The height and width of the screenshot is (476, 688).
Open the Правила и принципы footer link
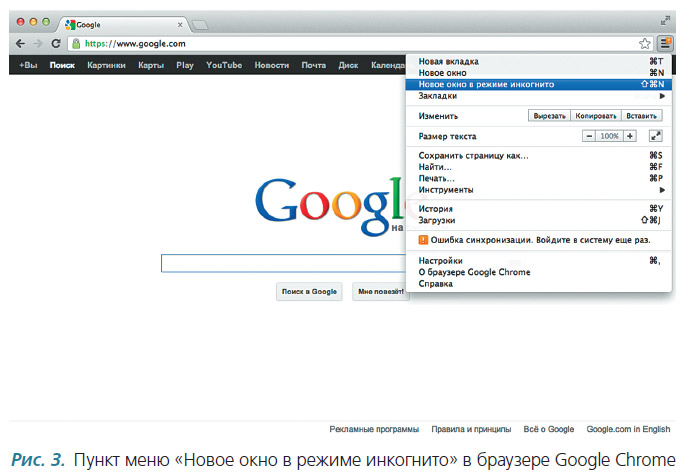(x=471, y=429)
